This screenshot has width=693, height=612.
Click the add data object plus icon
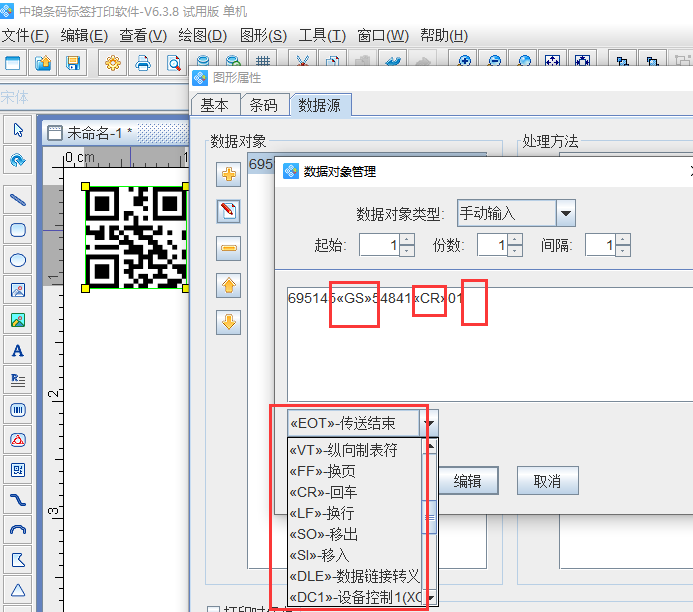229,174
